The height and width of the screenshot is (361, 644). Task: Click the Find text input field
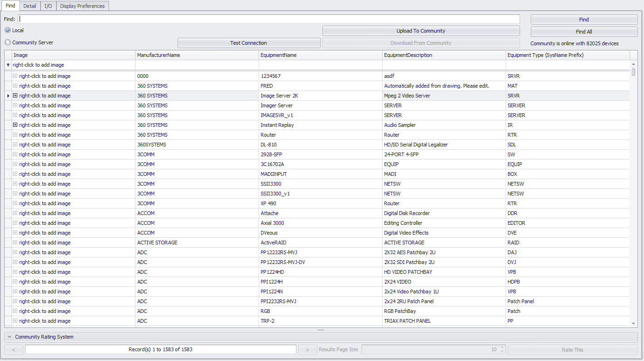pyautogui.click(x=269, y=19)
